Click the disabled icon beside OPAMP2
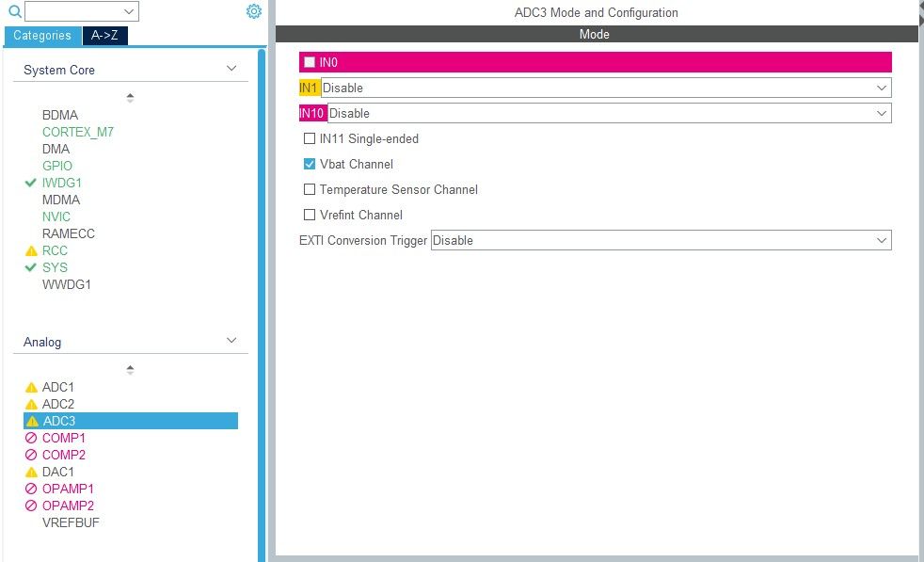 pos(31,506)
